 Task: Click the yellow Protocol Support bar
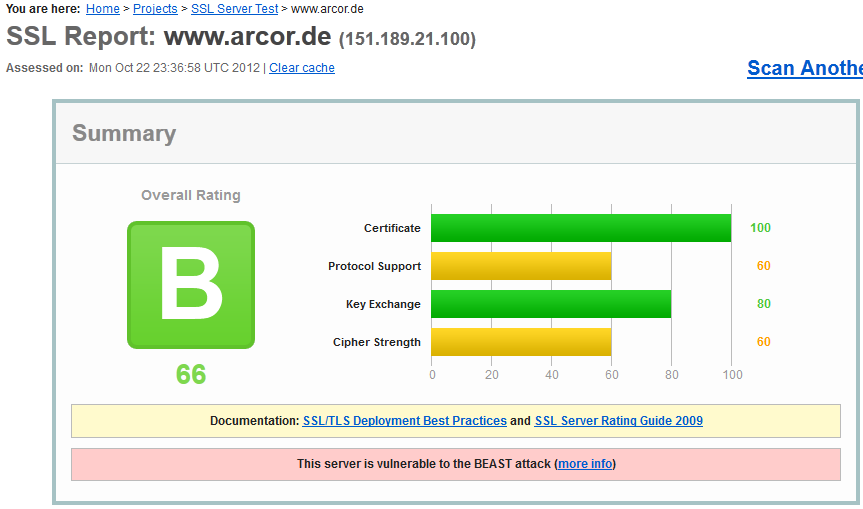click(x=521, y=266)
